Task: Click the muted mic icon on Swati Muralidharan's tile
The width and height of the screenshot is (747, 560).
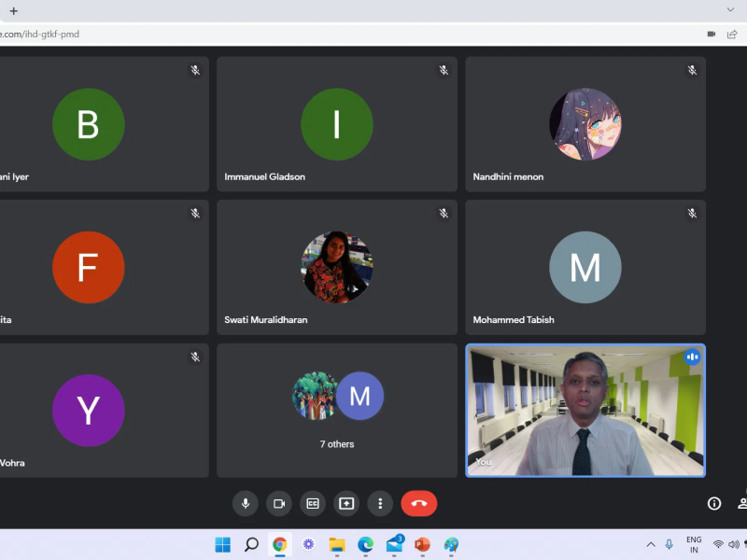Action: 444,214
